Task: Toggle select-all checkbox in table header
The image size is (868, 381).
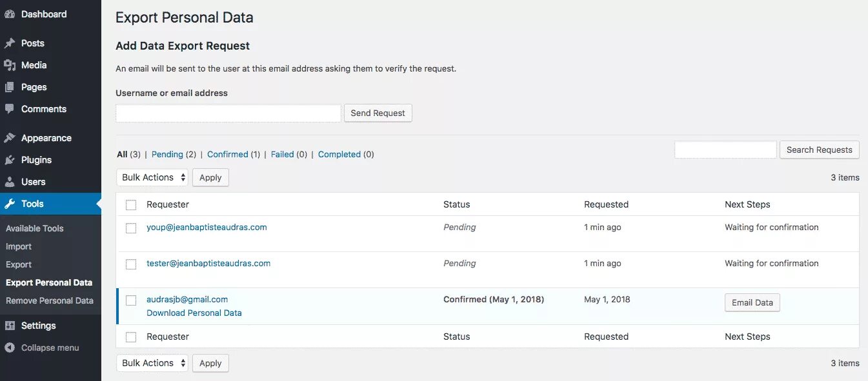Action: tap(131, 205)
